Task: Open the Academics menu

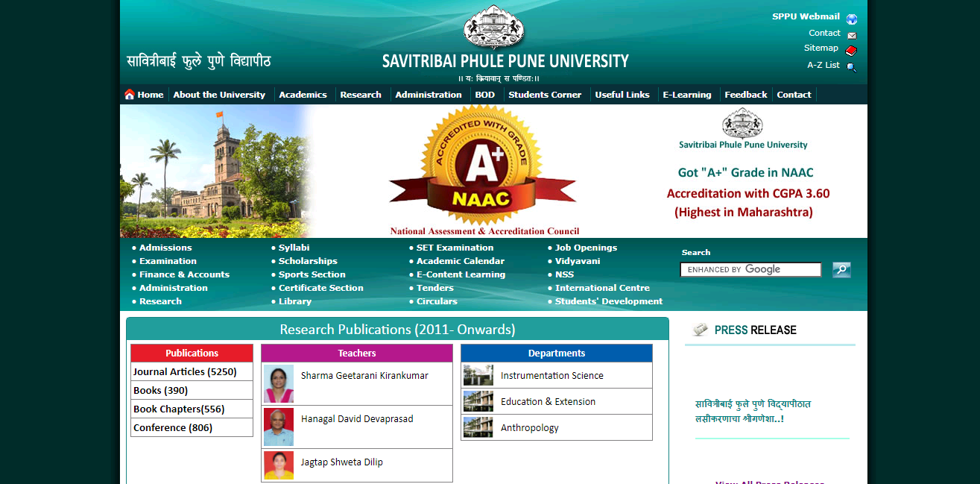Action: pos(303,95)
